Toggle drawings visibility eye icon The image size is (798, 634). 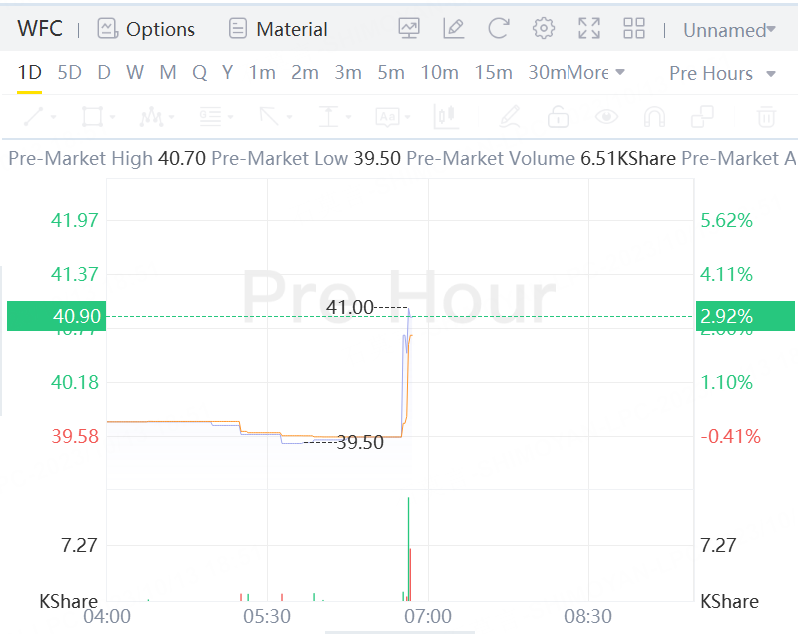point(606,117)
